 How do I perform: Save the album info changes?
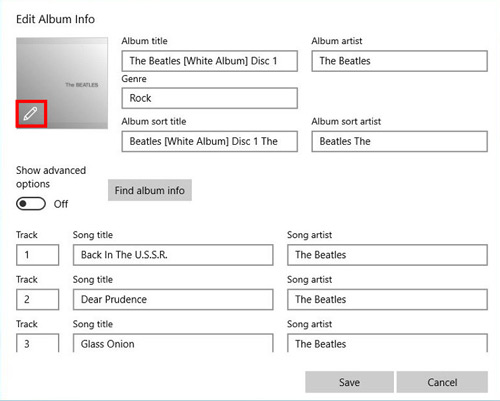point(349,382)
